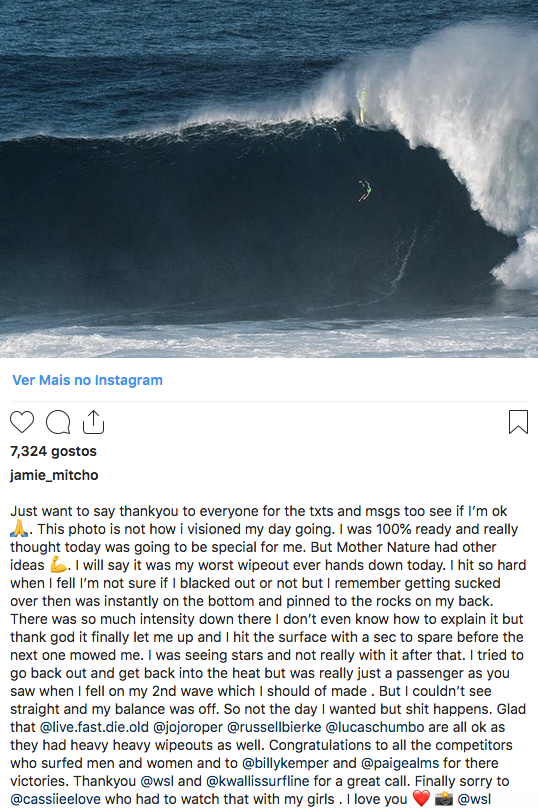This screenshot has height=808, width=538.
Task: Open the @kwallissurfline mention
Action: [258, 781]
